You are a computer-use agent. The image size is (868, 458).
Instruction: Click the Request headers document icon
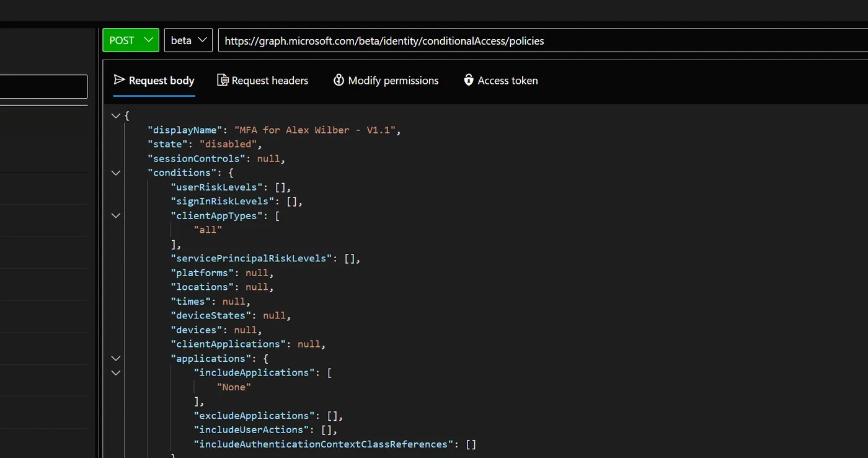click(x=223, y=80)
